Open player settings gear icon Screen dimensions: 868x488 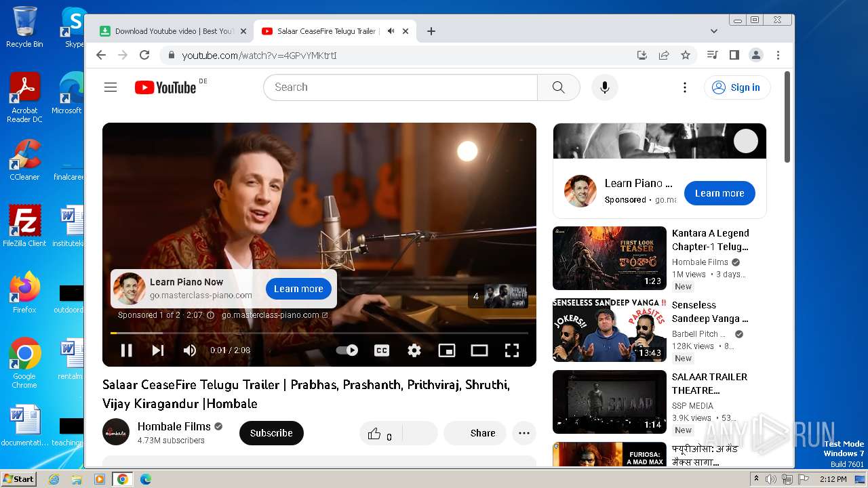point(414,350)
